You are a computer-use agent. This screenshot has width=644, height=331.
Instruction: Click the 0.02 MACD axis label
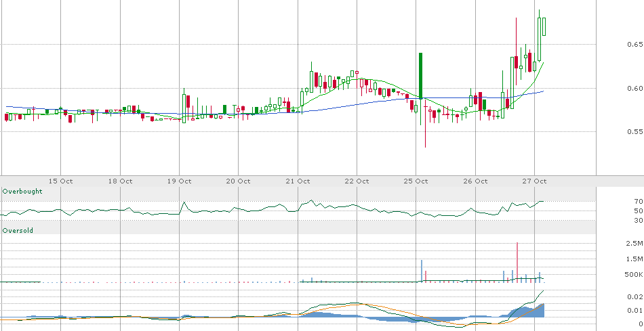click(x=635, y=297)
